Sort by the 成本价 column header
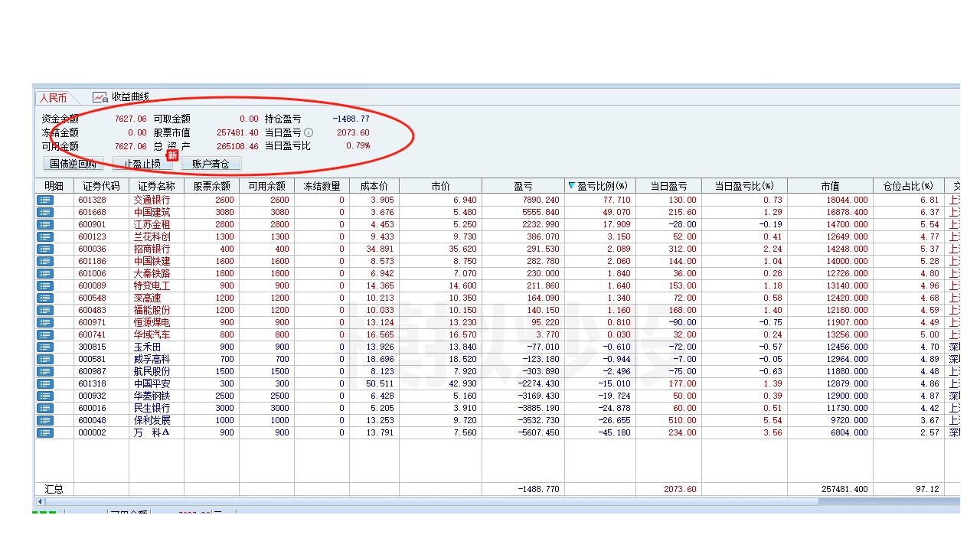980x551 pixels. (374, 186)
